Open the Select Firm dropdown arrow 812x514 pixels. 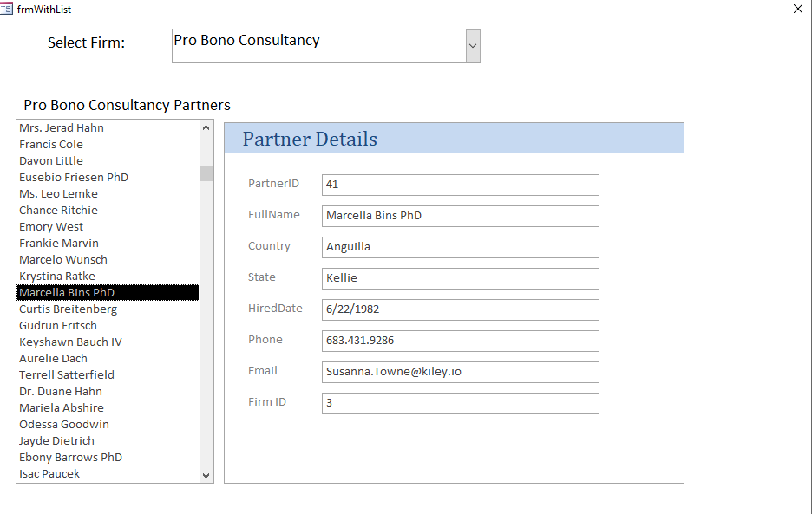pos(473,46)
